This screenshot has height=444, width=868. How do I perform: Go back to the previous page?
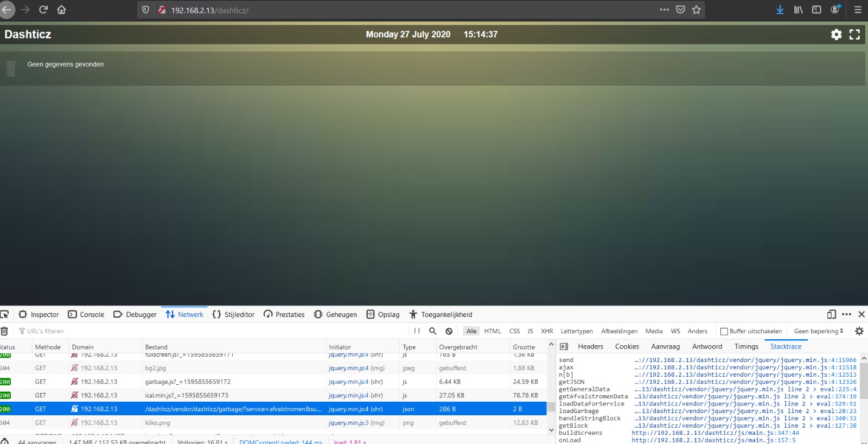(7, 10)
